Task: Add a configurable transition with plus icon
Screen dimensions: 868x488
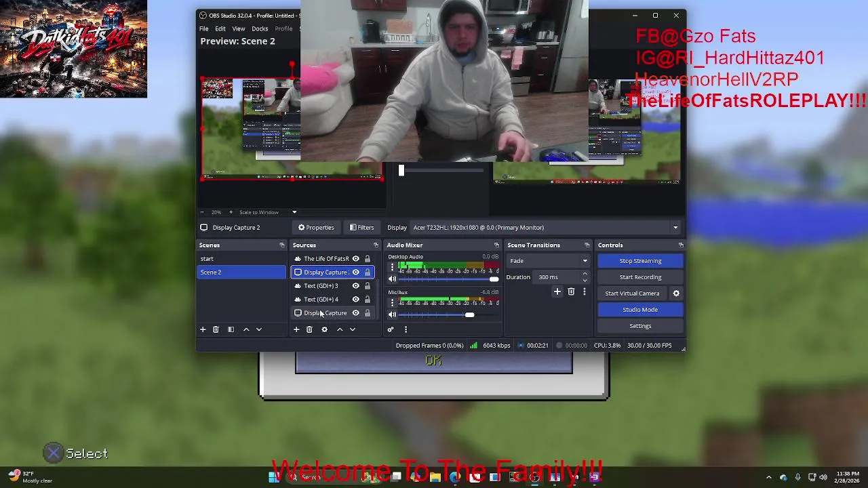Action: coord(557,291)
